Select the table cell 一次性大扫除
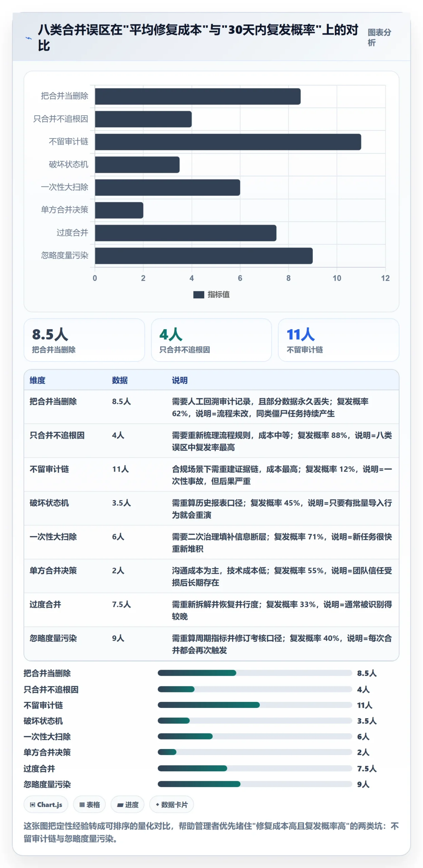 point(53,537)
